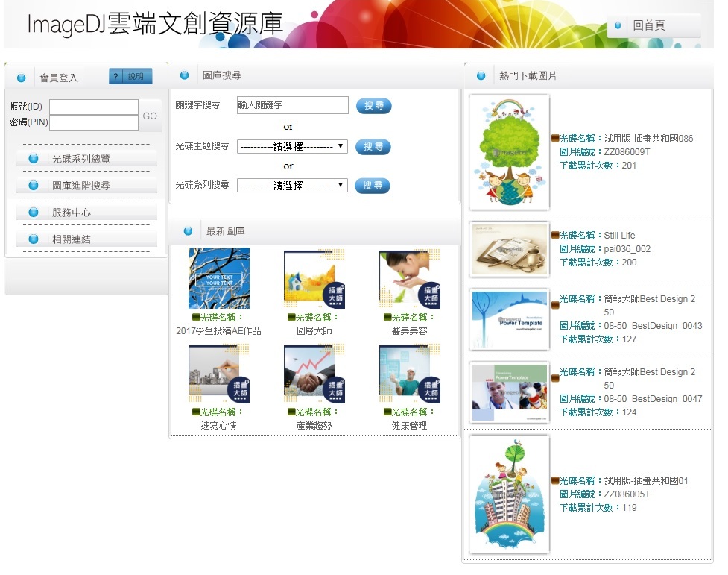Click the blue bullet beside 圖庫搜尋 header
Screen dimensions: 728x575
(x=184, y=75)
